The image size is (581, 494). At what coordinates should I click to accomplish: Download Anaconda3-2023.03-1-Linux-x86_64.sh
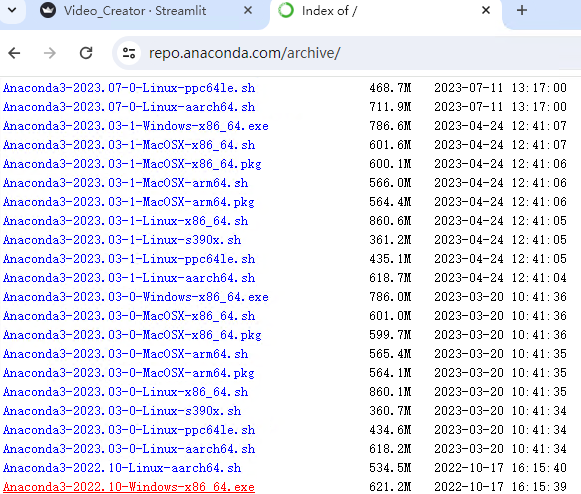click(x=126, y=221)
